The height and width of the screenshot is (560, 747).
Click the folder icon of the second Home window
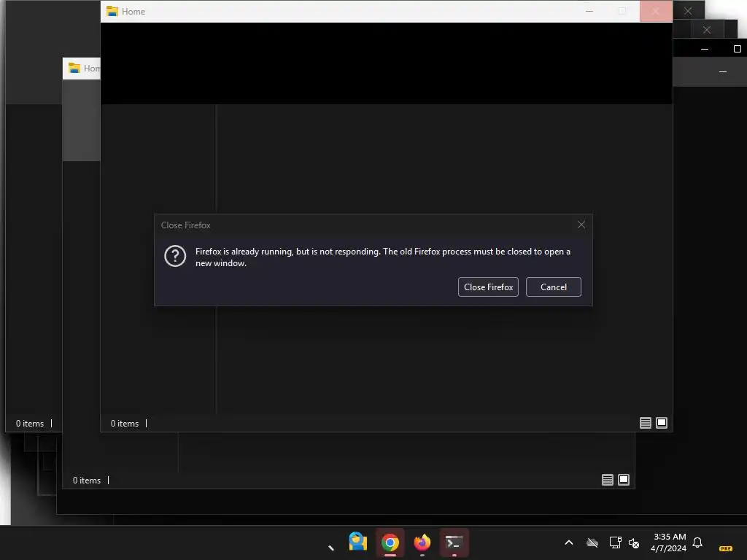pyautogui.click(x=74, y=68)
